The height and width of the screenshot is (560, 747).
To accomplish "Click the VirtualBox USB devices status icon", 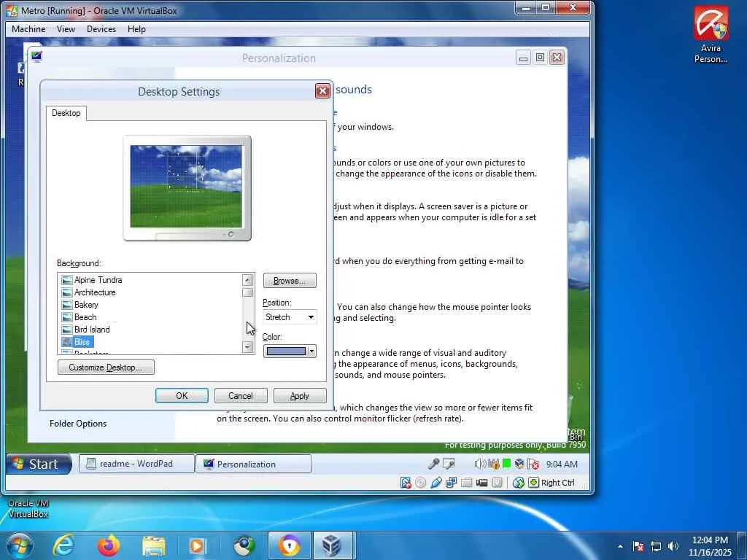I will [x=436, y=483].
